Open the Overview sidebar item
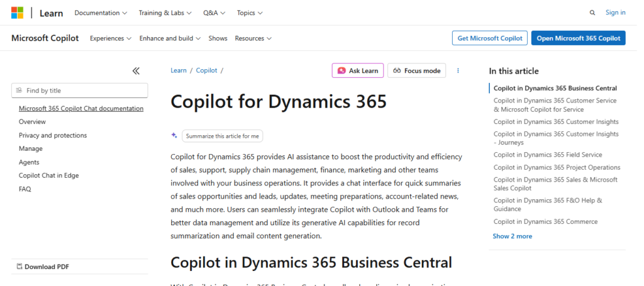Viewport: 644px width, 286px height. click(x=32, y=122)
